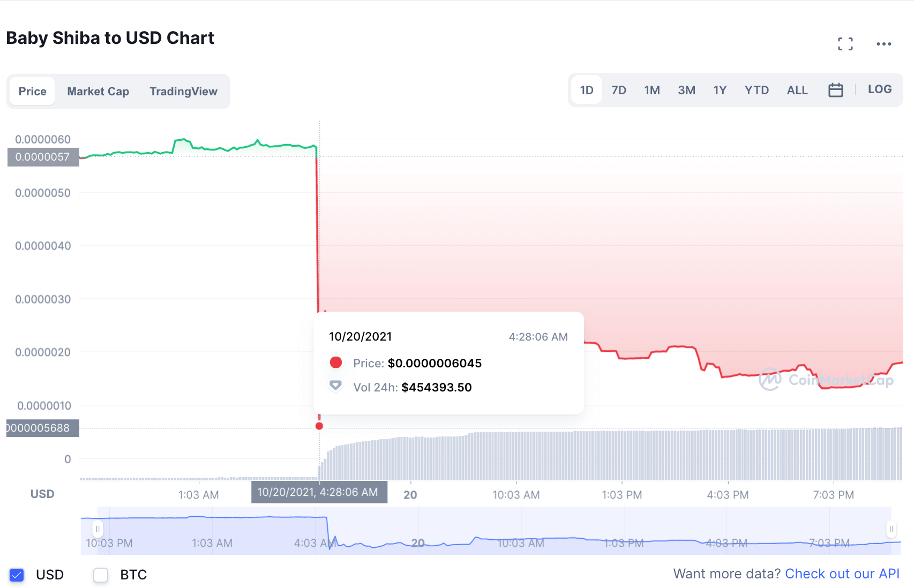The image size is (914, 588).
Task: Open the calendar date picker
Action: click(x=836, y=89)
